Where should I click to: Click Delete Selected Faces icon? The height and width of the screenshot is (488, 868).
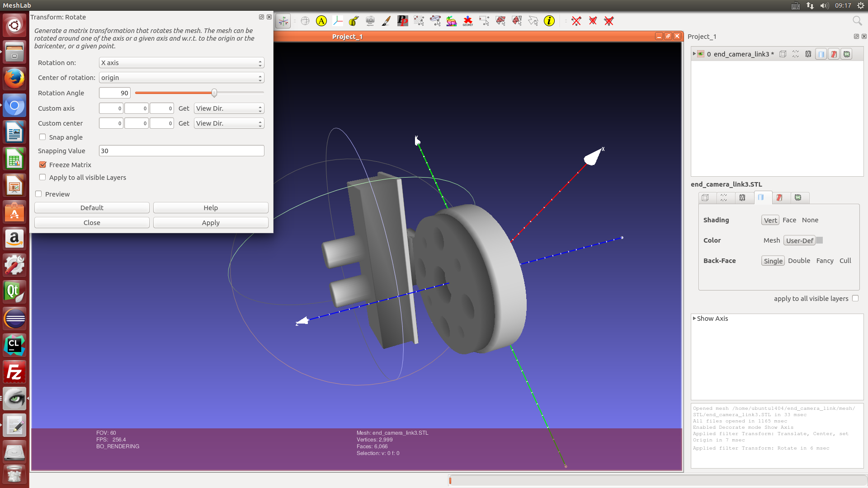coord(593,21)
